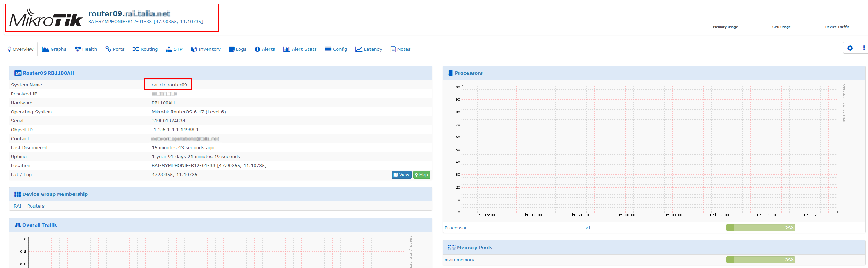Click the Logs sticky-note icon

(232, 49)
